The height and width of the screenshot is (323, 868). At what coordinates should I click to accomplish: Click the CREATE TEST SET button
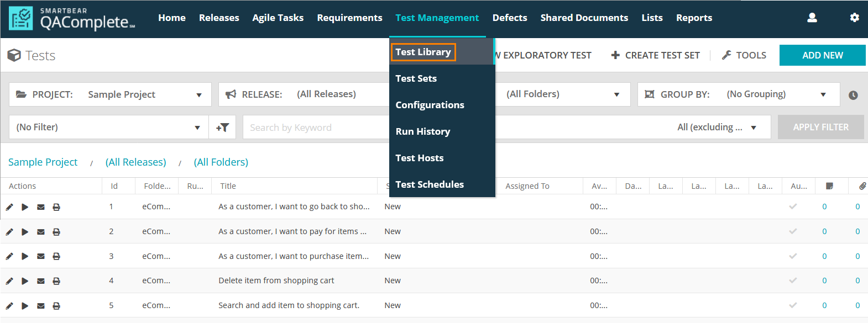click(655, 55)
